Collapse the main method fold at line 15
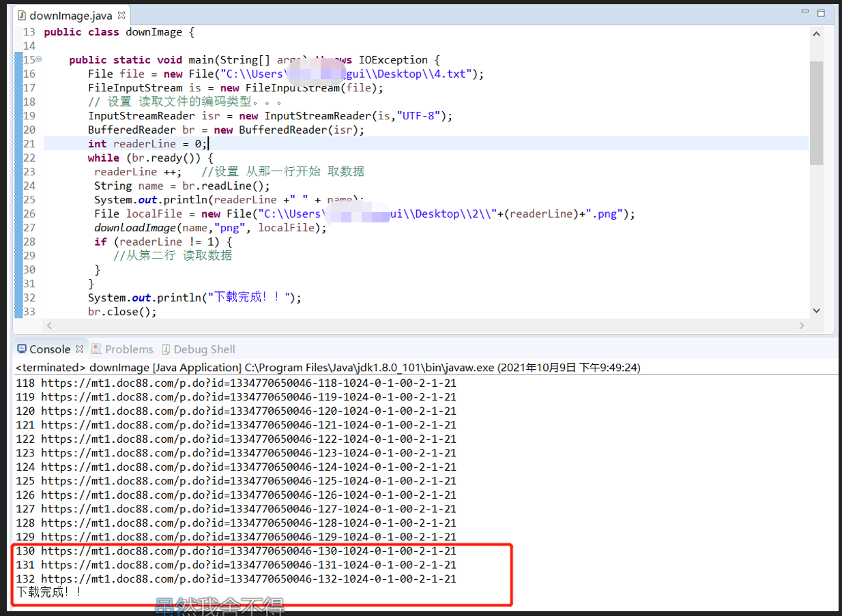The width and height of the screenshot is (842, 616). (x=39, y=59)
